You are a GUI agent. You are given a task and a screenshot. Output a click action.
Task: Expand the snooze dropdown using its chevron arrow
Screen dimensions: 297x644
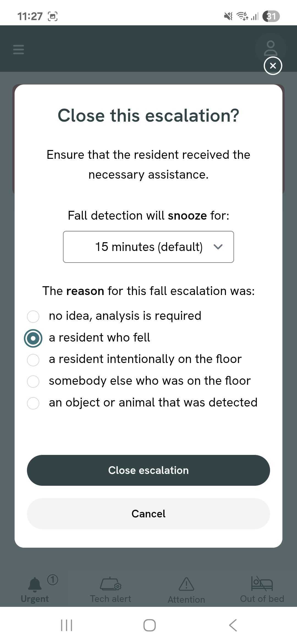tap(218, 247)
